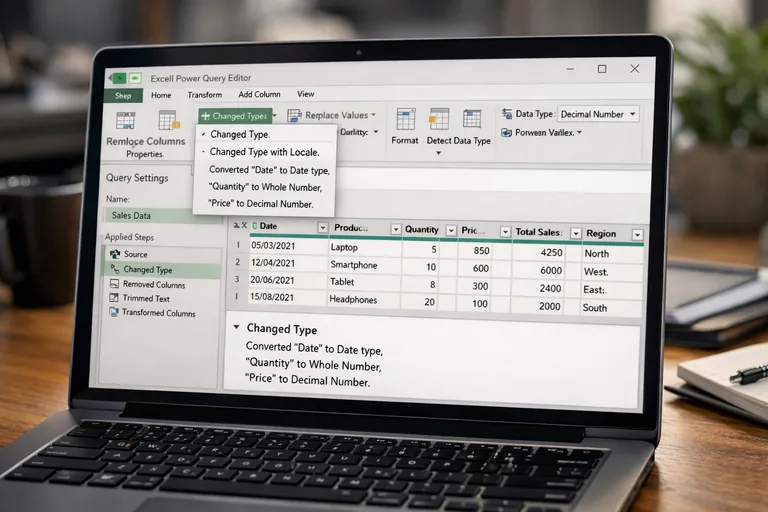Click the Changed Type step icon
Viewport: 768px width, 512px height.
(115, 269)
